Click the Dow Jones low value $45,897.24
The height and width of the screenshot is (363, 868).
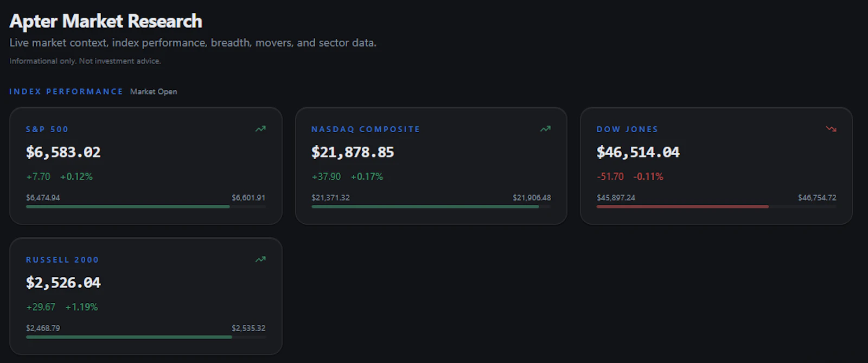[x=616, y=198]
